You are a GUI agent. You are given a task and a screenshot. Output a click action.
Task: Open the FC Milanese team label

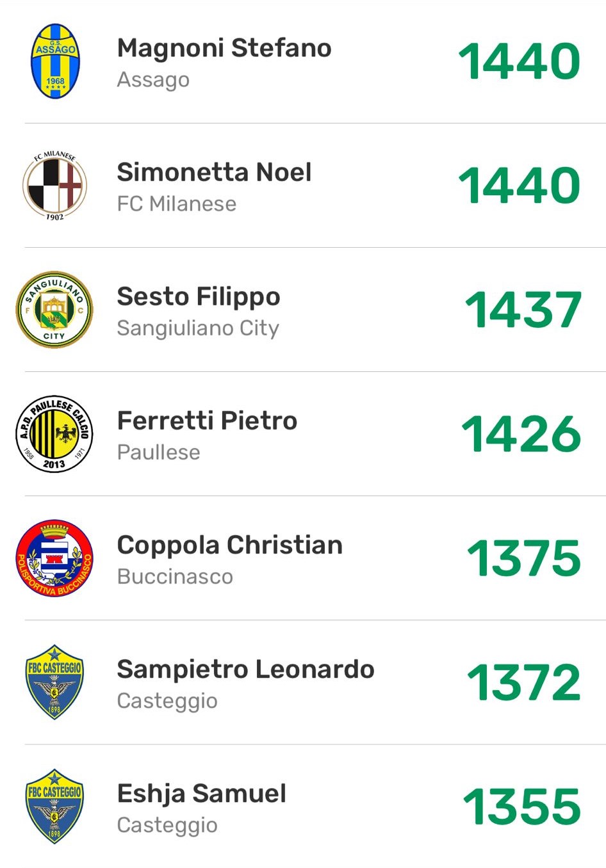tap(177, 204)
